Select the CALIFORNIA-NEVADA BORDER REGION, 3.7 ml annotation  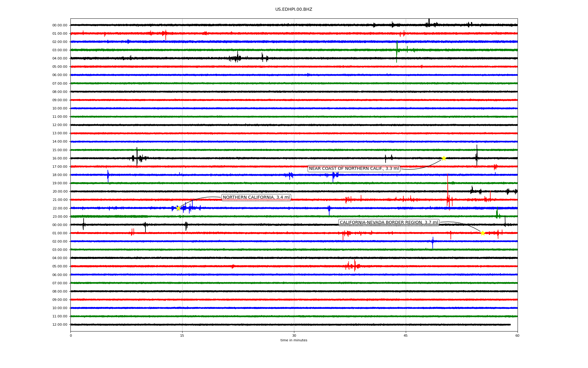click(x=389, y=223)
